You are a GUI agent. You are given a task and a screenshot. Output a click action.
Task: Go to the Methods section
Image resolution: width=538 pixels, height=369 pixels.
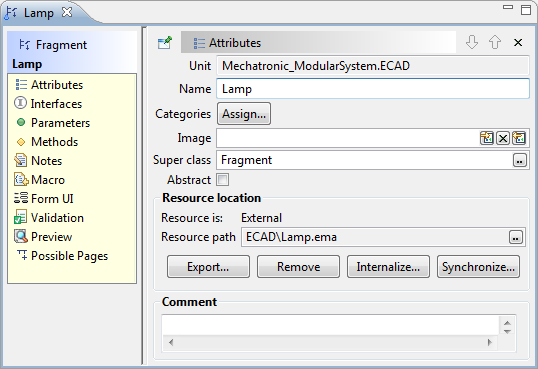pos(47,142)
